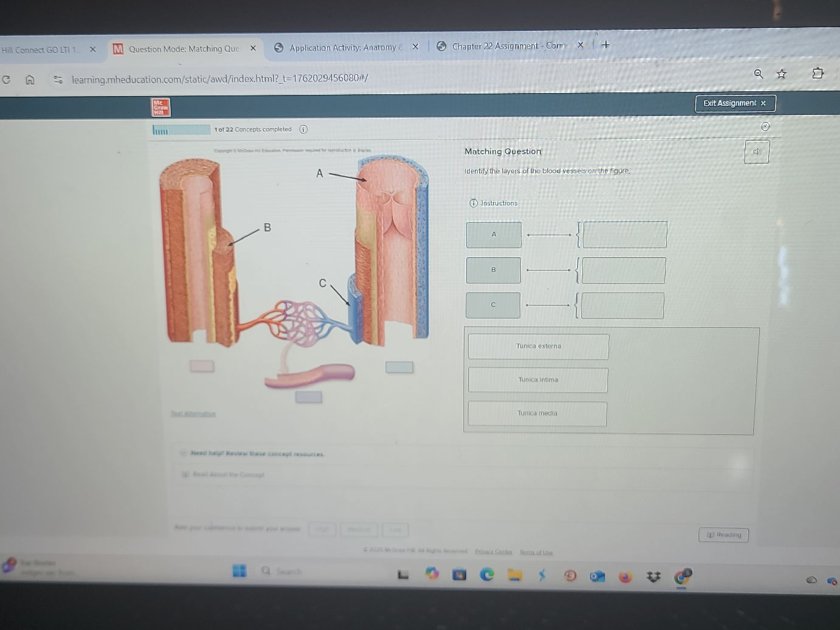This screenshot has width=840, height=630.
Task: Select the High confidence rating
Action: tap(322, 530)
